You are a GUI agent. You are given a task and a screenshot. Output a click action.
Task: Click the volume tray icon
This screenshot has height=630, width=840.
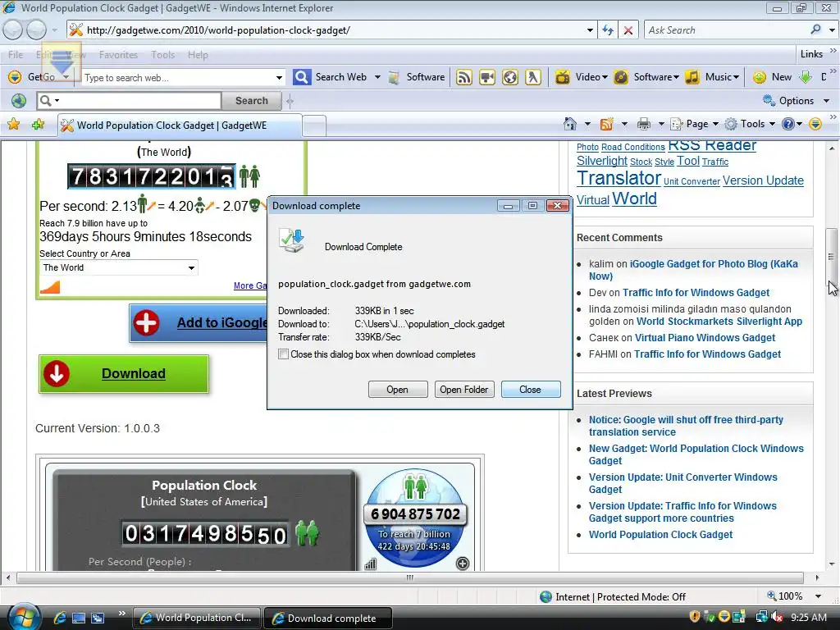pyautogui.click(x=776, y=617)
